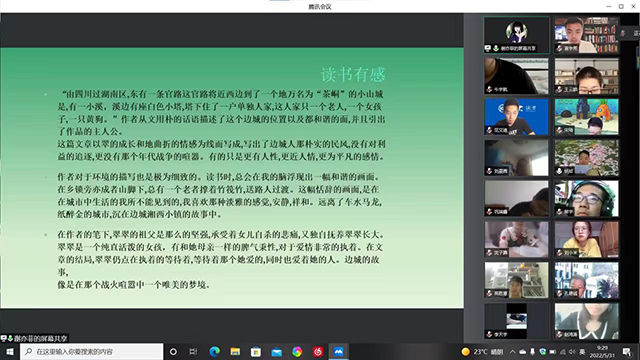
Task: Open the red NetEase Cloud Music icon
Action: click(x=318, y=351)
